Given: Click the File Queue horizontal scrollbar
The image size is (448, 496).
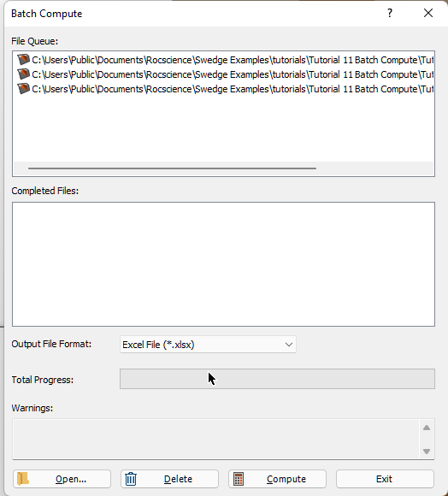Looking at the screenshot, I should [172, 168].
